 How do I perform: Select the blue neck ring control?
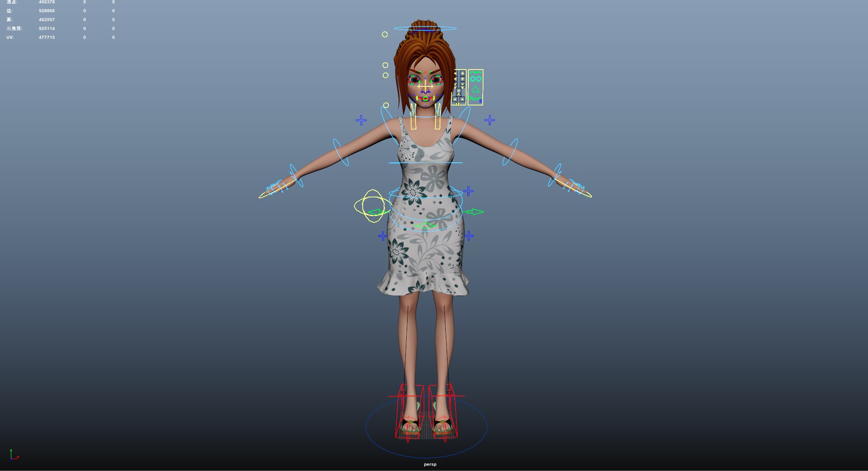(x=425, y=114)
